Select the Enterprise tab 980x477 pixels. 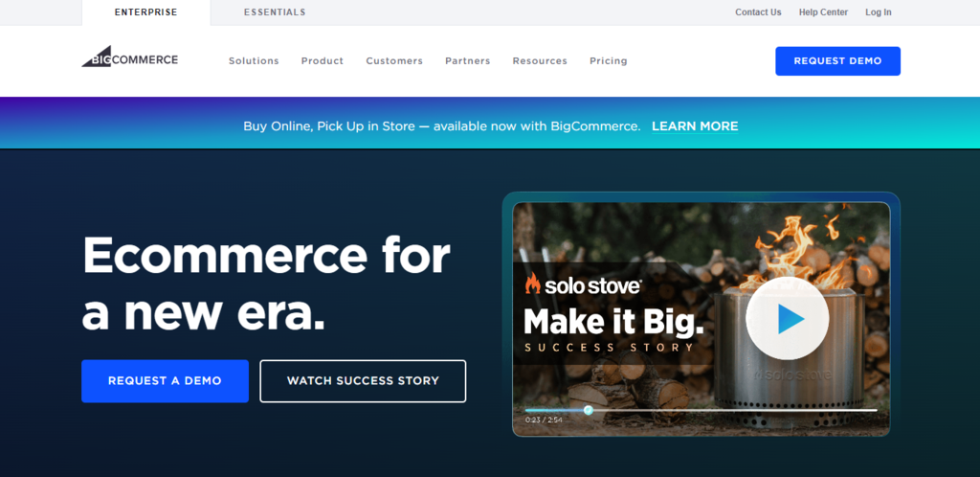pos(146,12)
